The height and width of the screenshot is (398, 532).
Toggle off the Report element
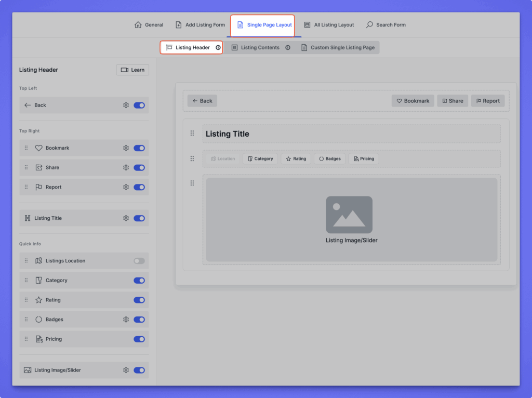tap(139, 187)
